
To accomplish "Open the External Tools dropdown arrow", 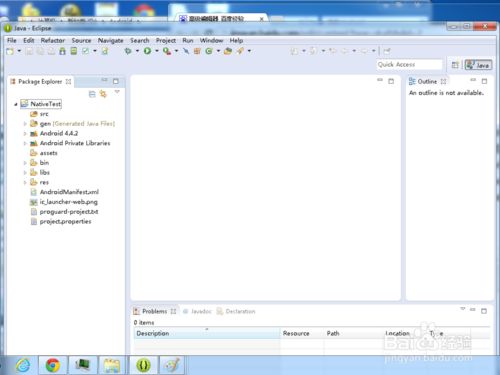I will pyautogui.click(x=176, y=51).
